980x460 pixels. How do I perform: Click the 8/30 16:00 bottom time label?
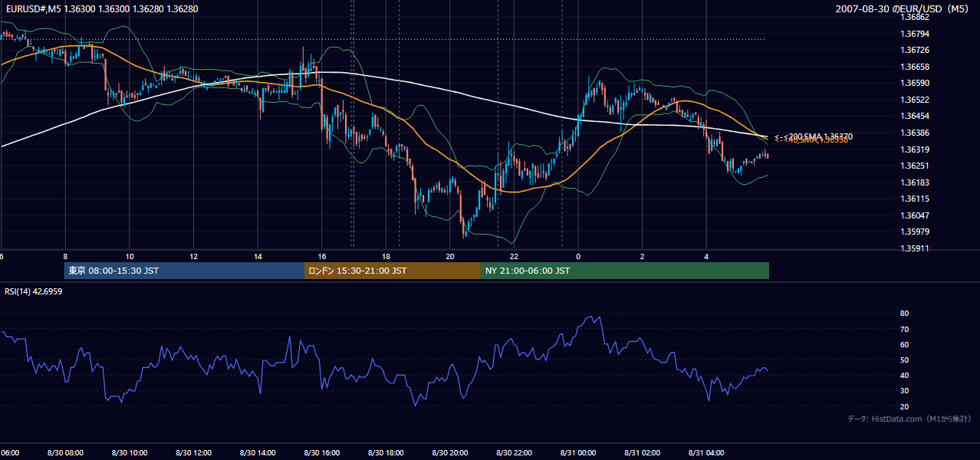point(322,453)
